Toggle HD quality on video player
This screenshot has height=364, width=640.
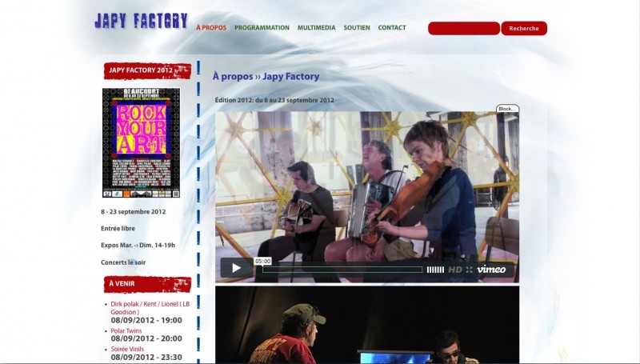click(x=454, y=270)
